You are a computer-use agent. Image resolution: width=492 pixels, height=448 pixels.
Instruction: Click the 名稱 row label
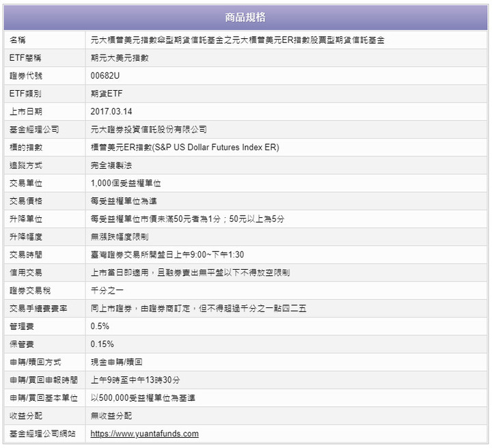point(18,40)
